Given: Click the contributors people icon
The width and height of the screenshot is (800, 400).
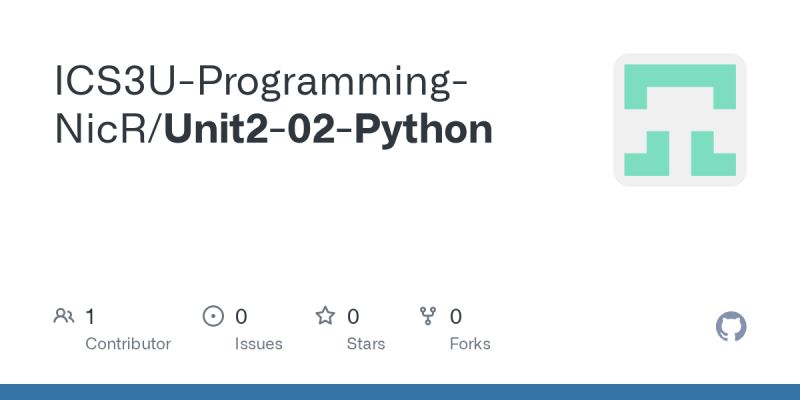Looking at the screenshot, I should point(64,316).
